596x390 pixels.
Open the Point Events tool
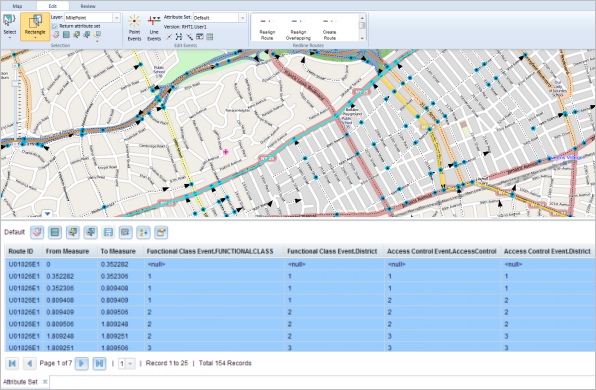pyautogui.click(x=134, y=28)
